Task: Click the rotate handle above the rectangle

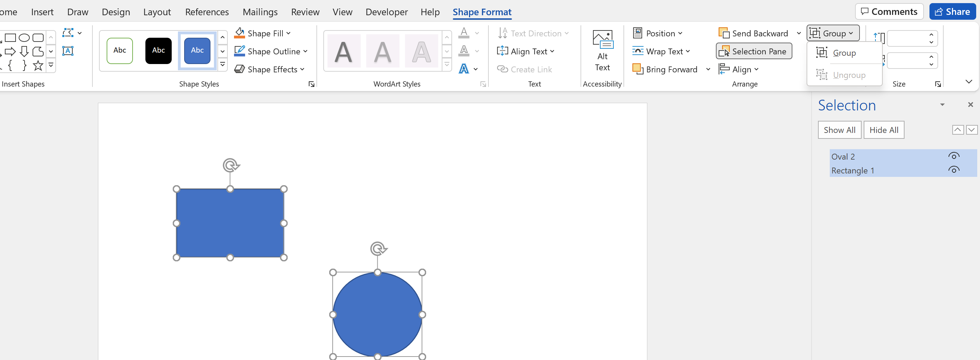Action: point(231,165)
